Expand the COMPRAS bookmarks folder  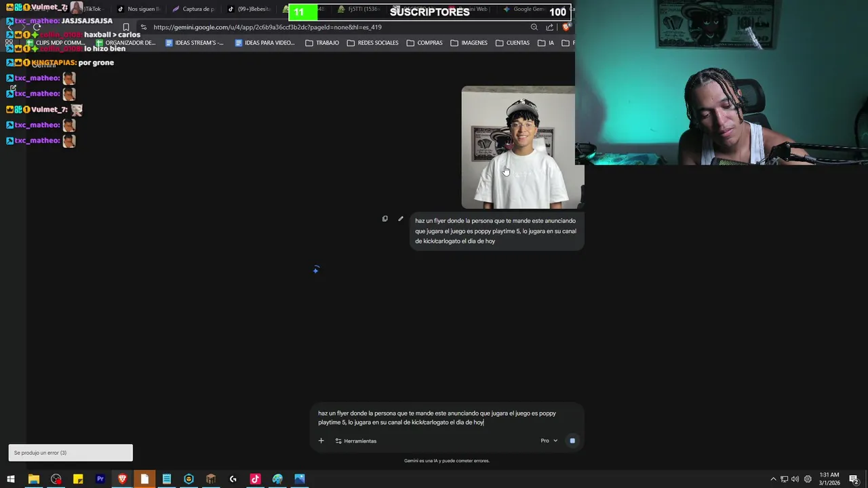coord(425,43)
